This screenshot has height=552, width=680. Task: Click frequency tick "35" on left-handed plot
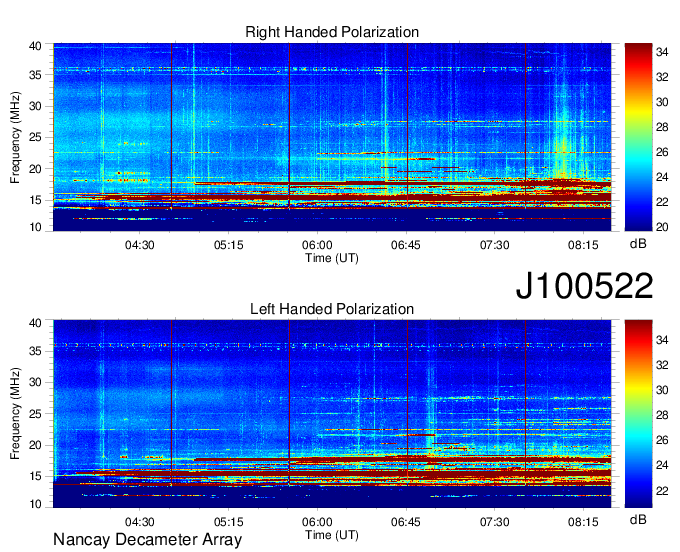35,351
